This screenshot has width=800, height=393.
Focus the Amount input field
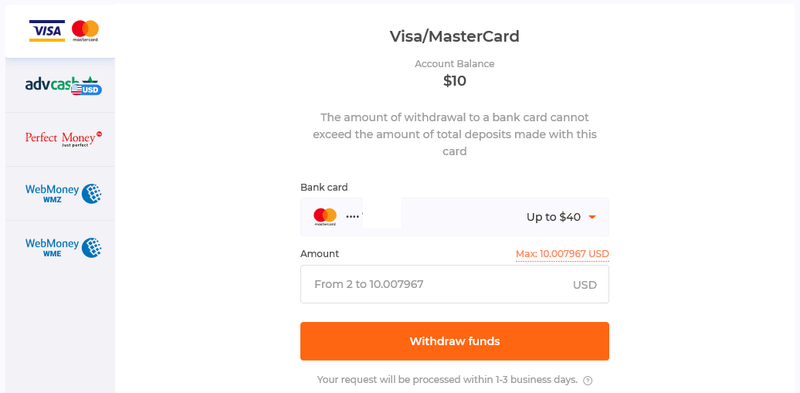coord(455,284)
